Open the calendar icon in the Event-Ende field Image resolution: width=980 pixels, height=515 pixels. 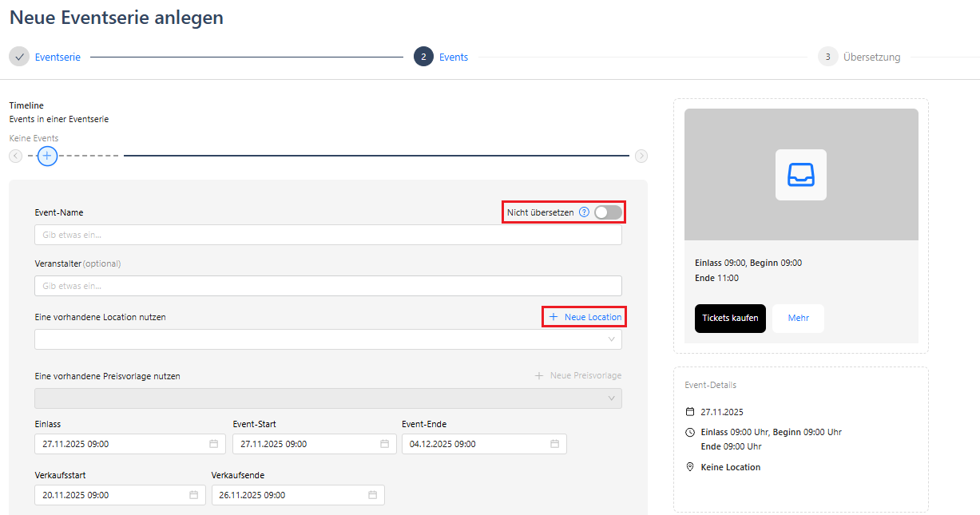[554, 444]
